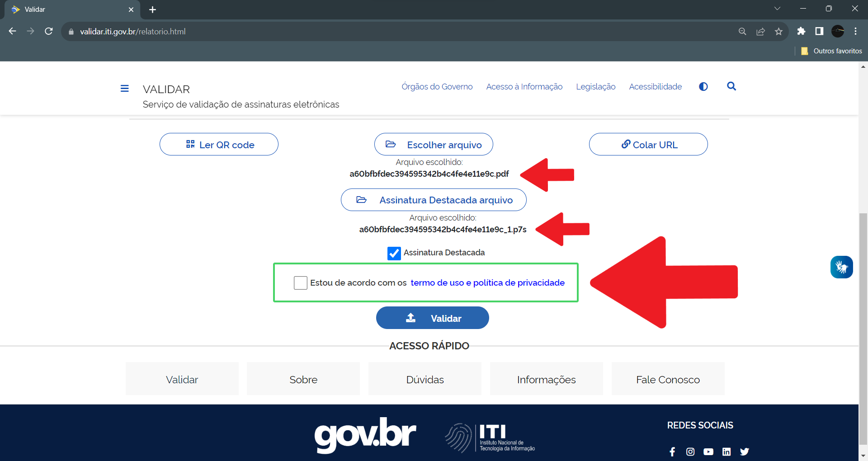Open the Facebook social icon
Image resolution: width=868 pixels, height=461 pixels.
672,452
